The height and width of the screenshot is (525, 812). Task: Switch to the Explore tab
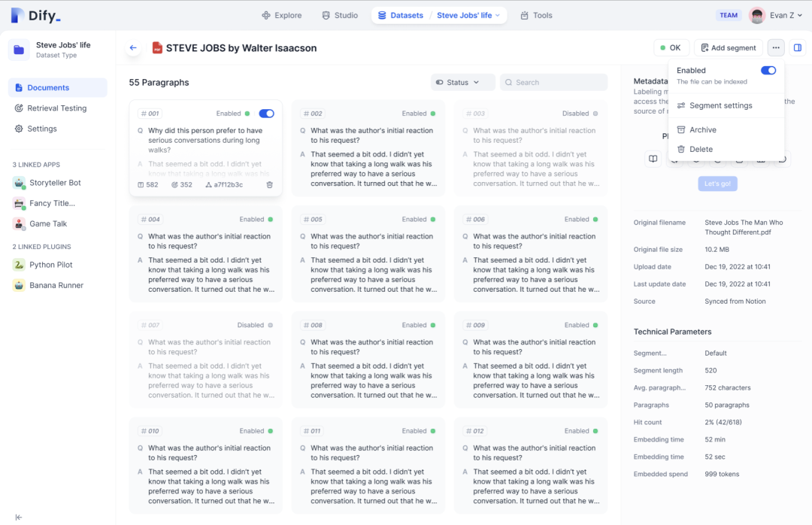point(281,15)
